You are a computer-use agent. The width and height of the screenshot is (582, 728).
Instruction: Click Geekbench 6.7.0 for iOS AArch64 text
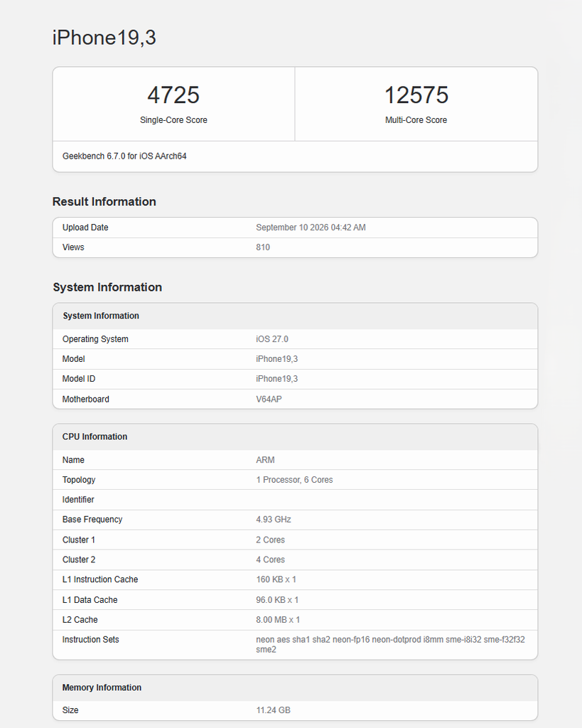tap(124, 156)
